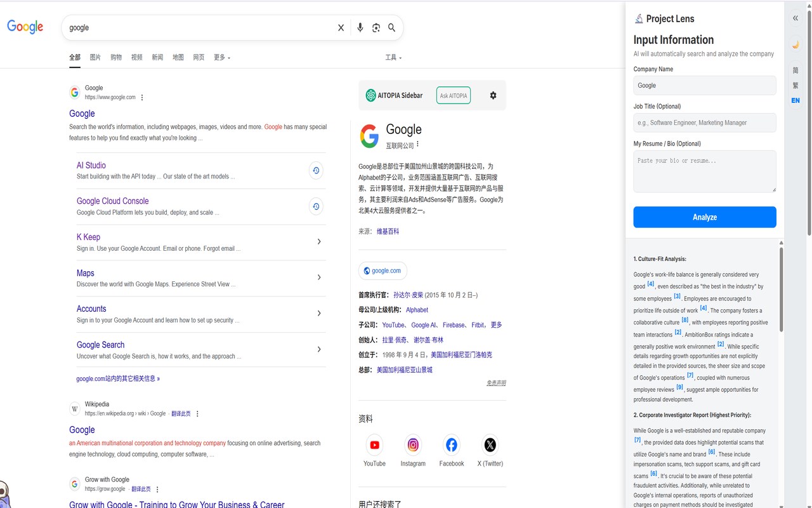
Task: Switch language to Simplified Chinese 简
Action: point(796,70)
